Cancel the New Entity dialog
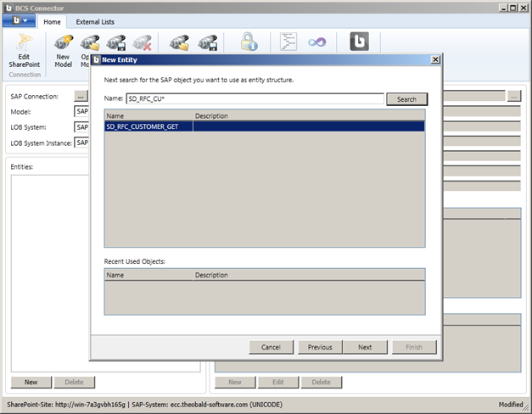This screenshot has width=532, height=414. click(x=271, y=347)
